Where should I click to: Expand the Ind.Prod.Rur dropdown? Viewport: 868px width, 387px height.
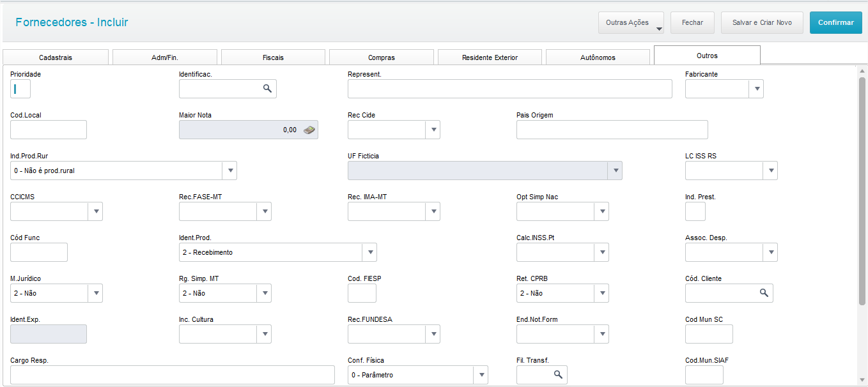tap(229, 171)
